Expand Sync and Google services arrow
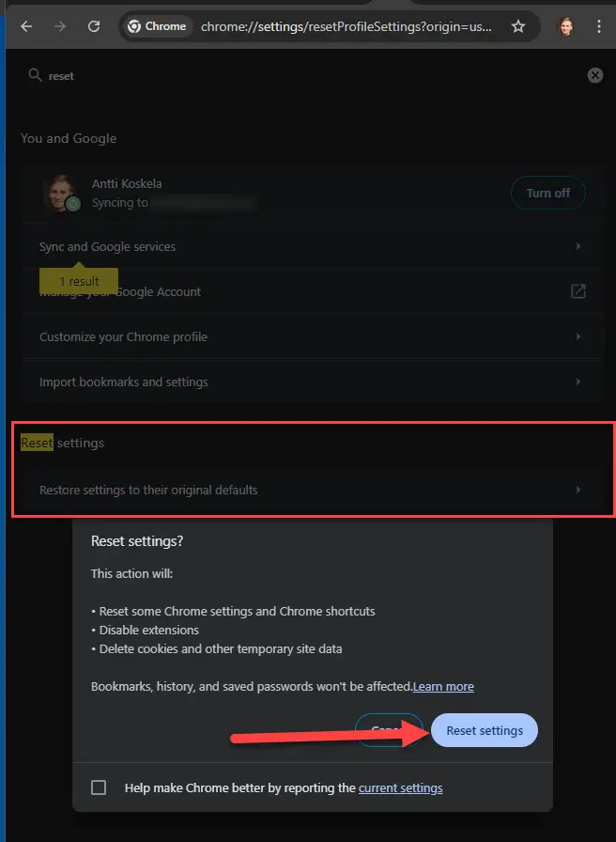The height and width of the screenshot is (842, 616). [577, 246]
